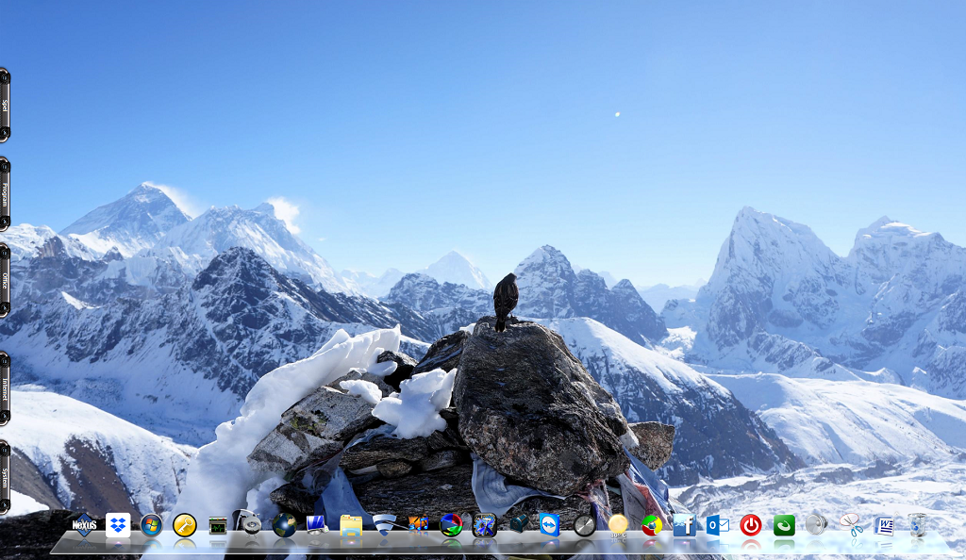
Task: Click the Windows Start orb icon
Action: click(x=151, y=525)
